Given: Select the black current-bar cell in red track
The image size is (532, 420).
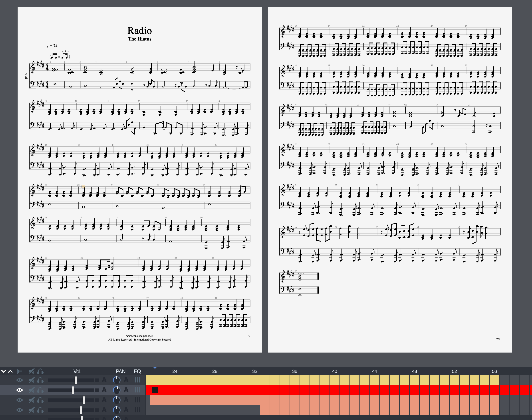Looking at the screenshot, I should pos(155,390).
